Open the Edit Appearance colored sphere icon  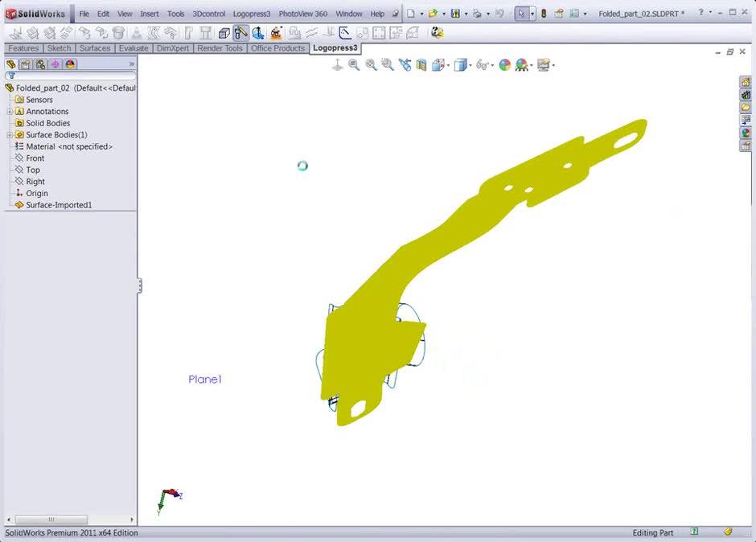click(x=504, y=64)
